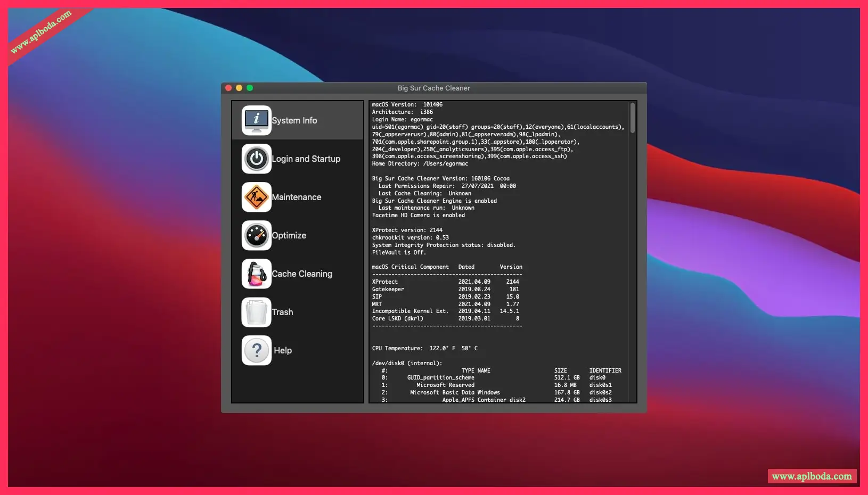
Task: Click the Trash bin icon
Action: point(256,312)
